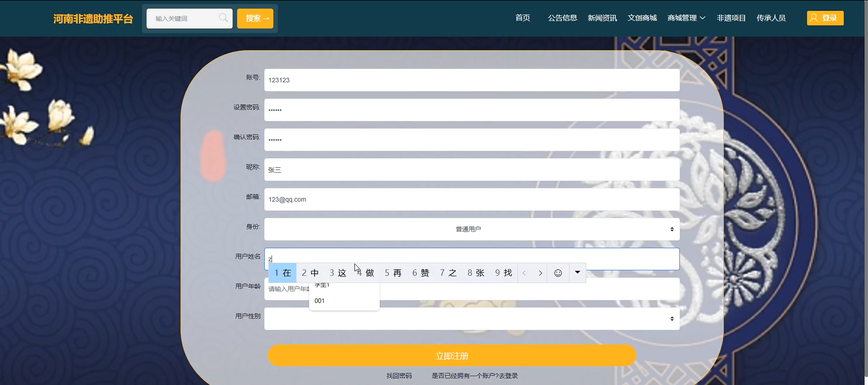Screen dimensions: 868x385
Task: Go to 非遗项目 page
Action: click(731, 18)
